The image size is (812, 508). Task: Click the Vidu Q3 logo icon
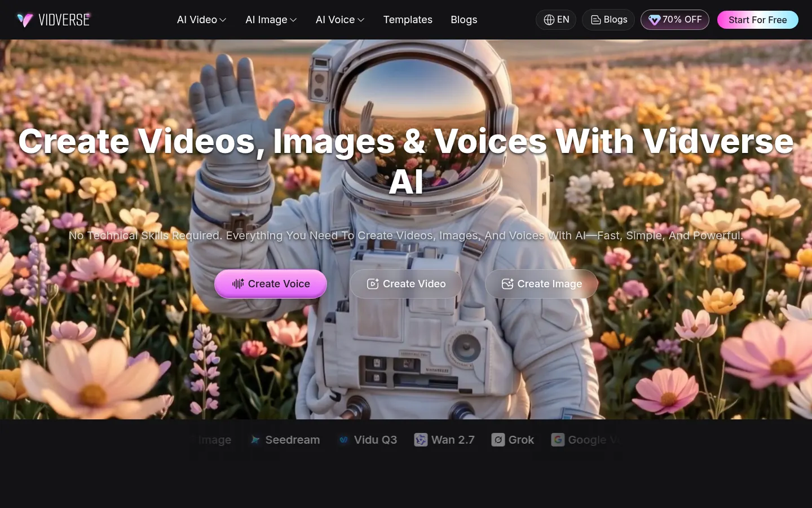click(343, 440)
